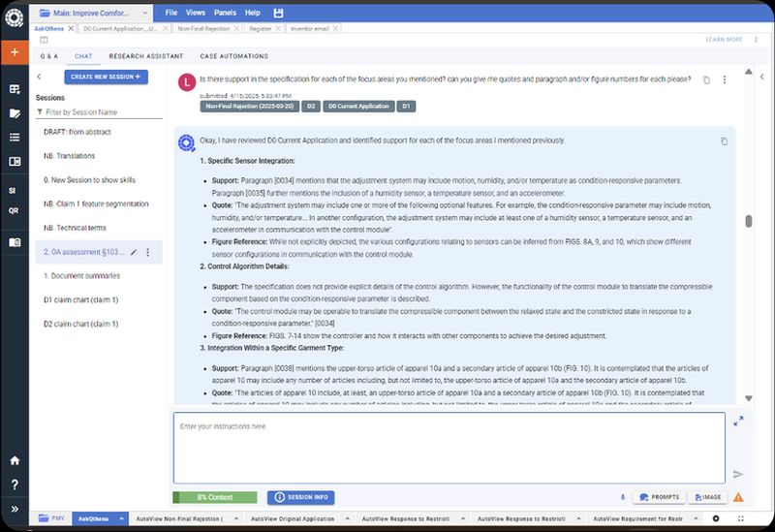Click the orange warning triangle icon

tap(738, 497)
